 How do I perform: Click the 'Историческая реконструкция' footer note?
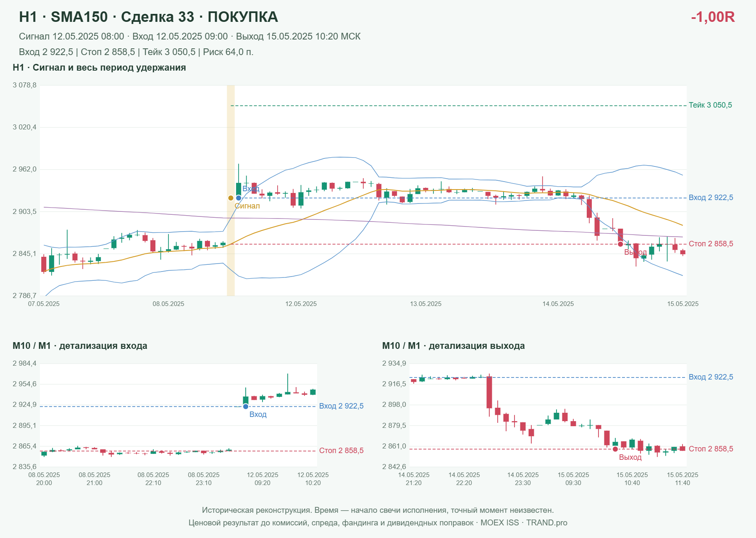click(x=378, y=510)
